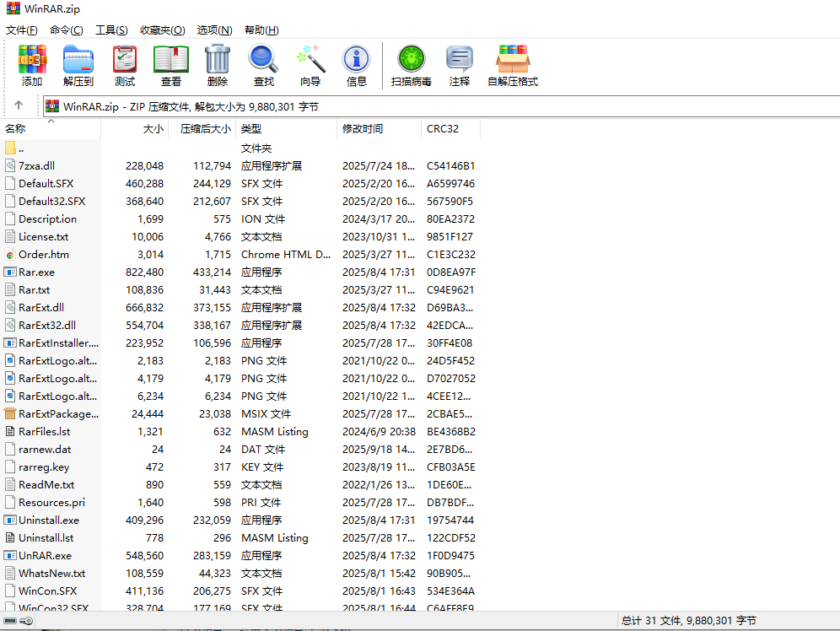The width and height of the screenshot is (840, 631).
Task: Click the drive icon in status bar
Action: [x=10, y=621]
